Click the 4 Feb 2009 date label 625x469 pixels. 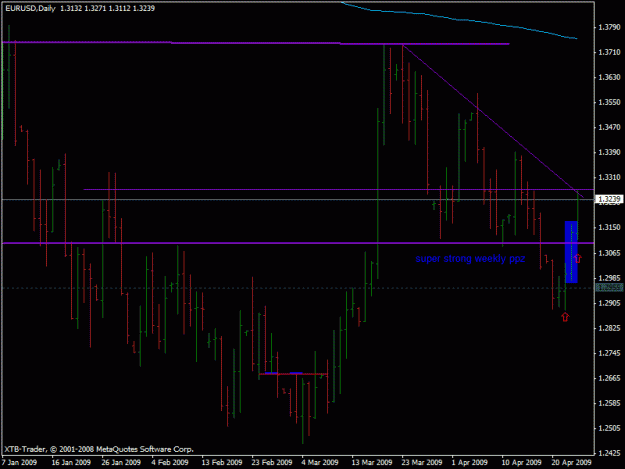pos(170,463)
